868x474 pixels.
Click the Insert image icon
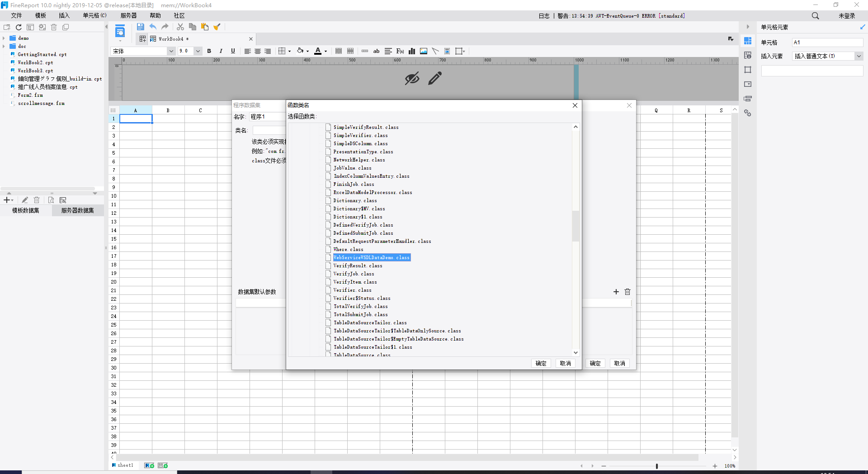[x=424, y=51]
